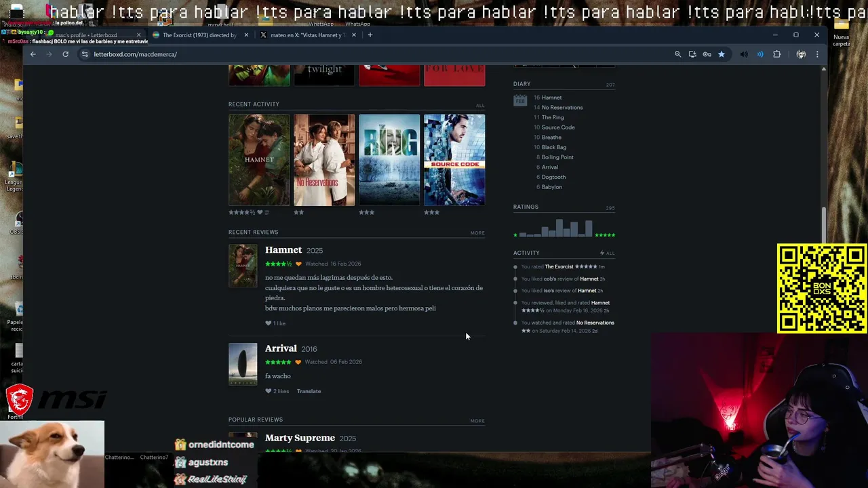Open the Ratings section heading
Viewport: 868px width, 488px height.
(x=526, y=207)
